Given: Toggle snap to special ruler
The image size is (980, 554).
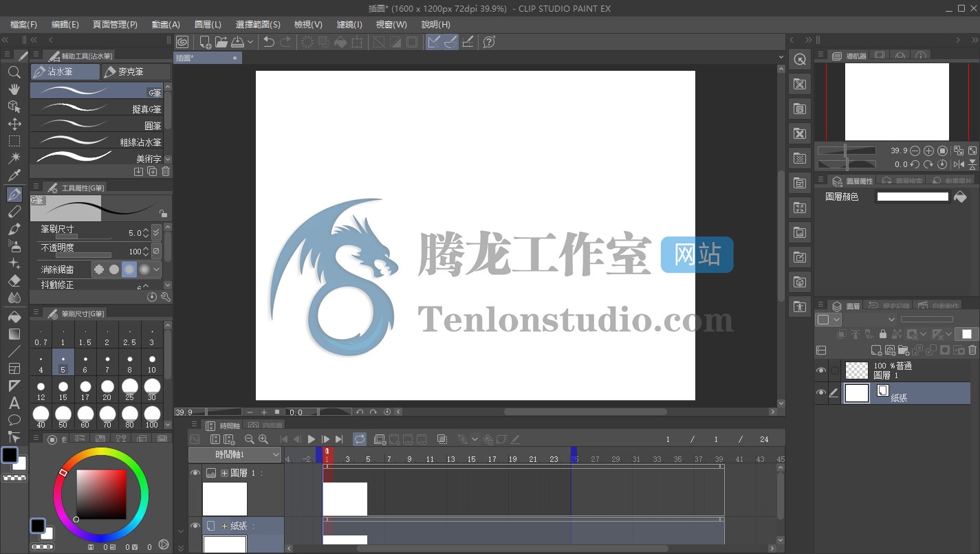Looking at the screenshot, I should 450,42.
